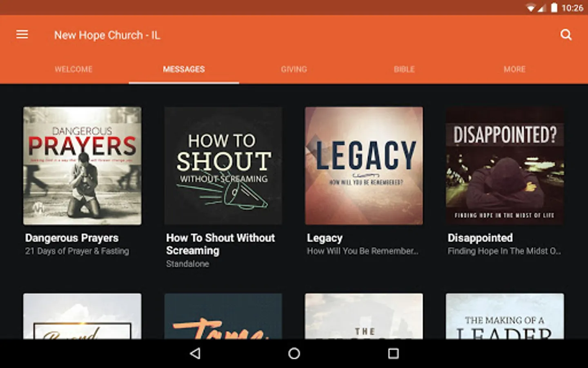This screenshot has height=368, width=588.
Task: Go to the Bible tab
Action: pos(404,69)
